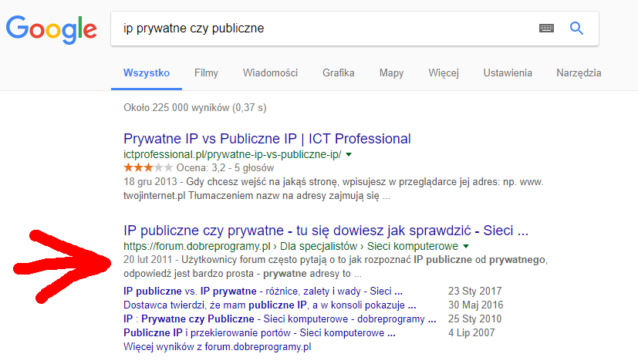Expand arrow next to ictprofessional.pl URL

point(349,154)
